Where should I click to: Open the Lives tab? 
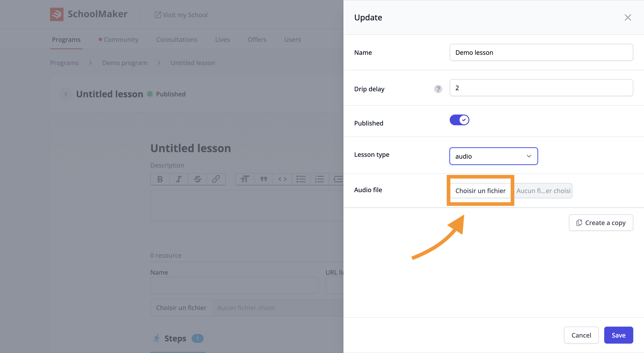(x=222, y=39)
